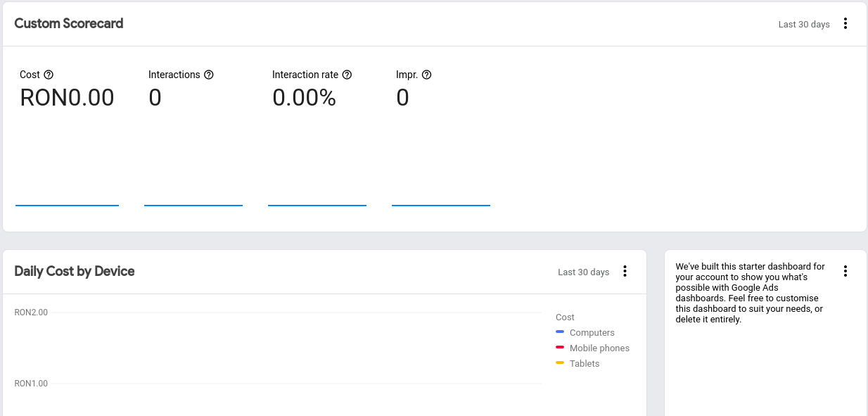The width and height of the screenshot is (868, 416).
Task: Click help icon next to Impr.
Action: click(x=426, y=75)
